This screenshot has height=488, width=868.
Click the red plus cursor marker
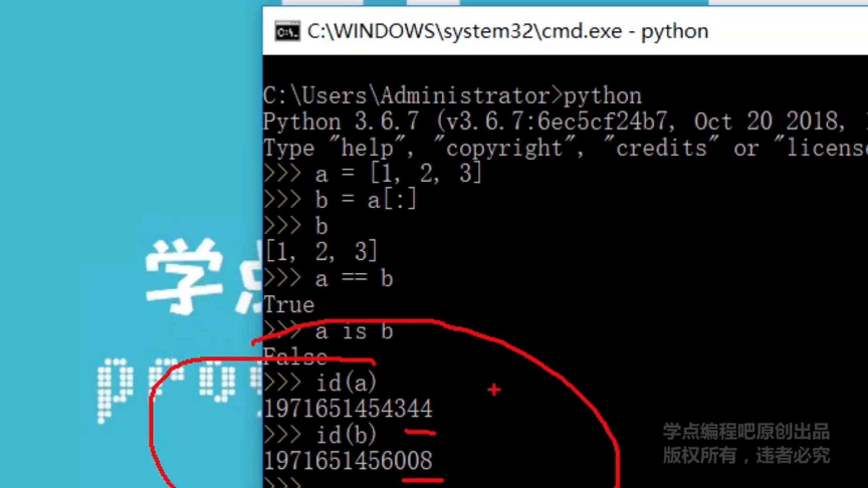[494, 390]
